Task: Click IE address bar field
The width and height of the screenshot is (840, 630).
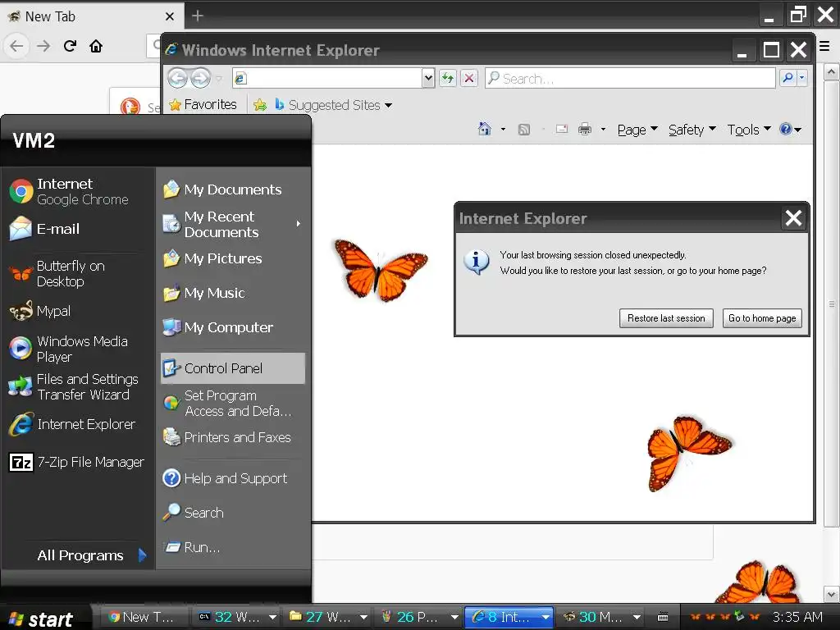Action: (x=326, y=78)
